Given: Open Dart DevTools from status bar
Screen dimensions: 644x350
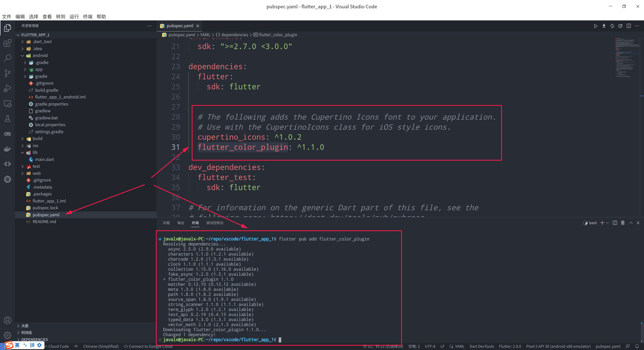Looking at the screenshot, I should click(481, 346).
